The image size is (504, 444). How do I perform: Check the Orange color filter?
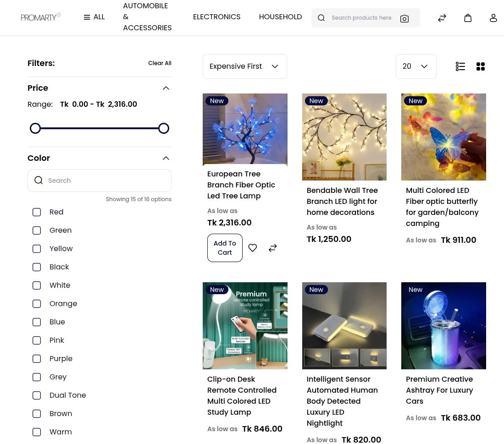[37, 304]
